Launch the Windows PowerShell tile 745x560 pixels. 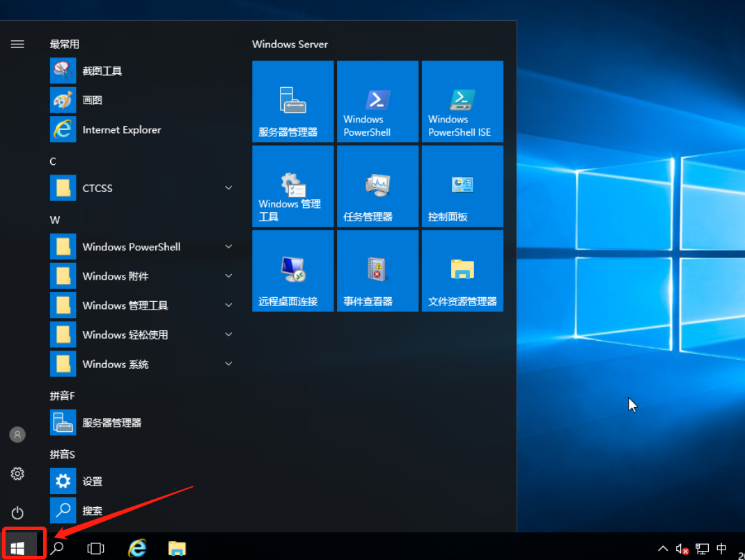[377, 102]
